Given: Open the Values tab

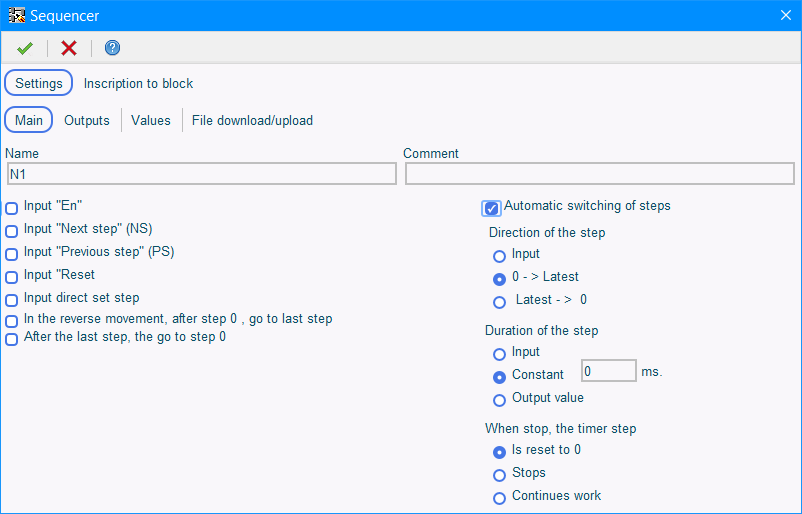Looking at the screenshot, I should tap(150, 120).
